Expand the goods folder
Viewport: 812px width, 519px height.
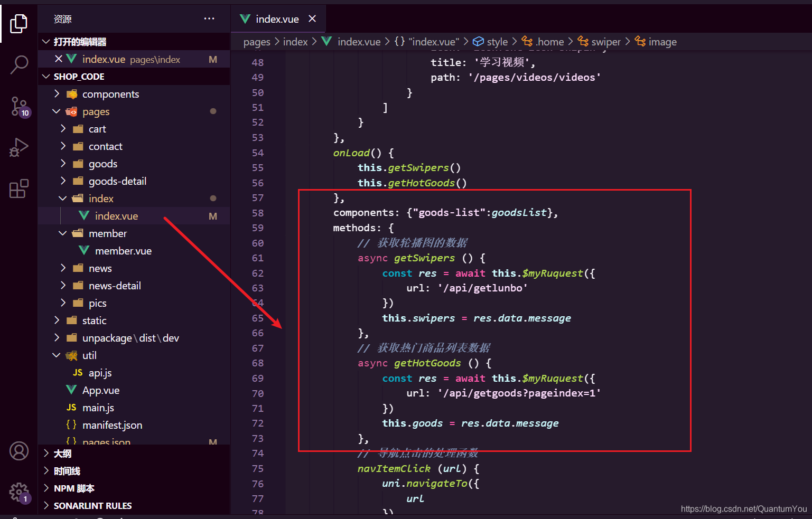(134, 164)
